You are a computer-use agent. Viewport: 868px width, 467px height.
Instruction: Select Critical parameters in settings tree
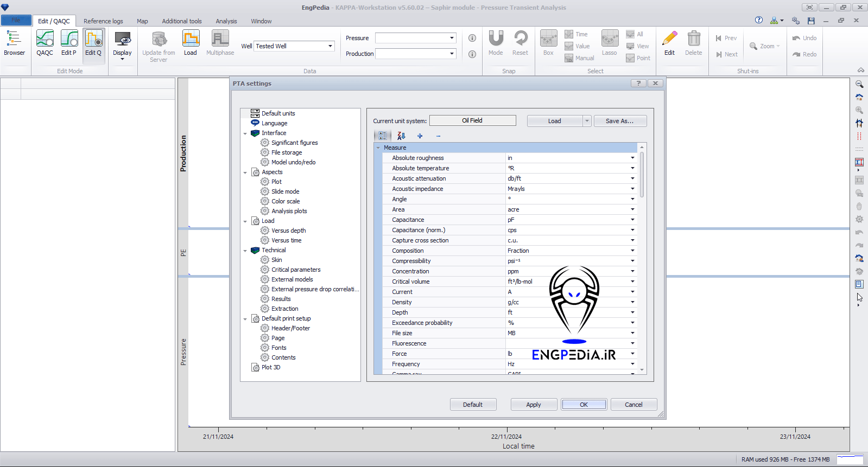[x=296, y=270]
